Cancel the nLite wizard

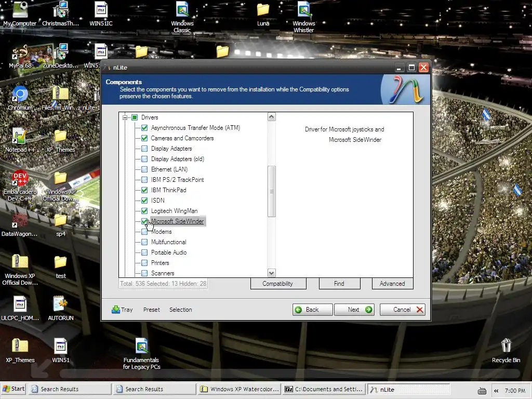[403, 310]
